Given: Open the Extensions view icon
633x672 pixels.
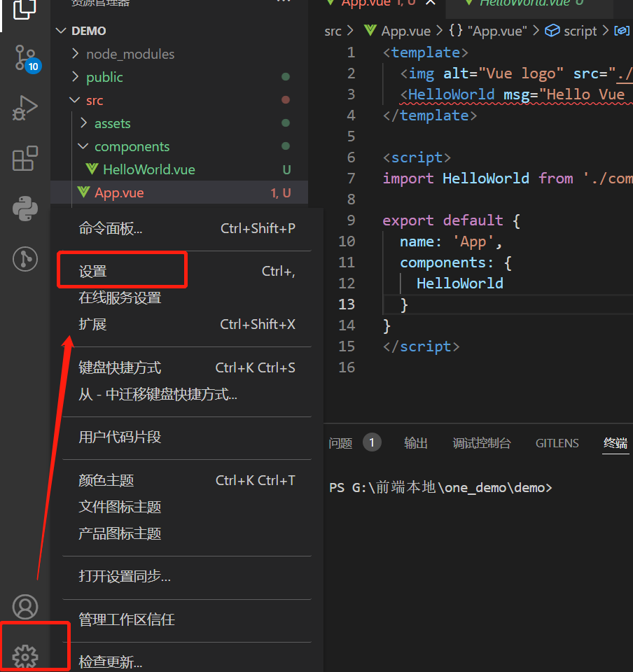Looking at the screenshot, I should coord(25,158).
